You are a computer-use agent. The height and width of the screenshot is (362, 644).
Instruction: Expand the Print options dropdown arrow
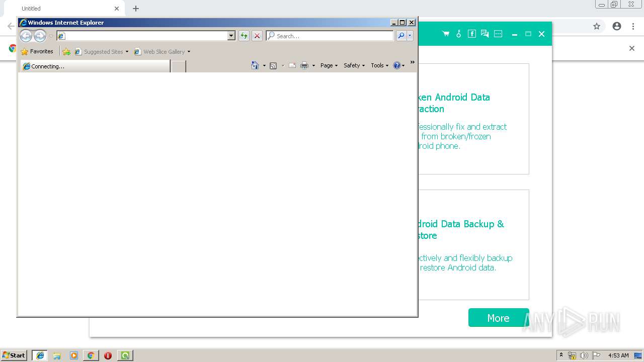tap(313, 65)
